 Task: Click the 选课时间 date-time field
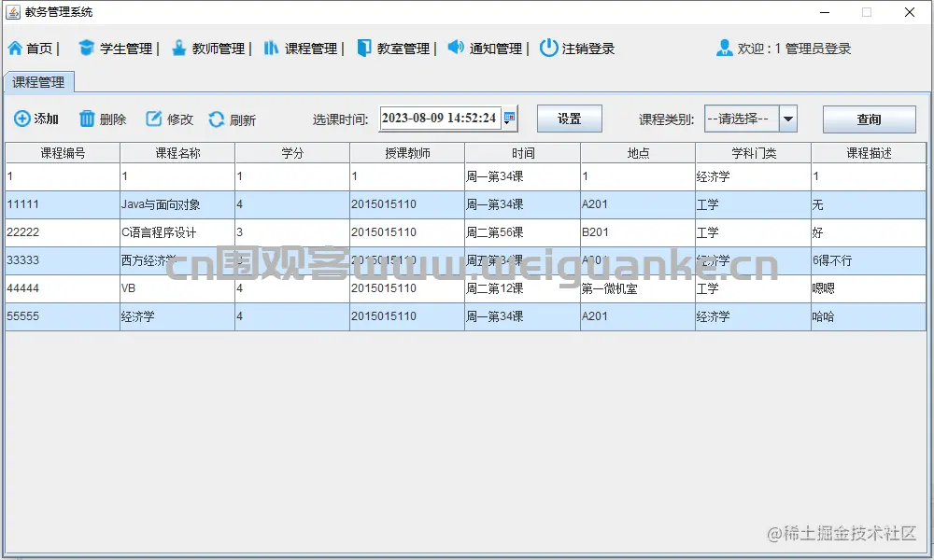pos(441,118)
